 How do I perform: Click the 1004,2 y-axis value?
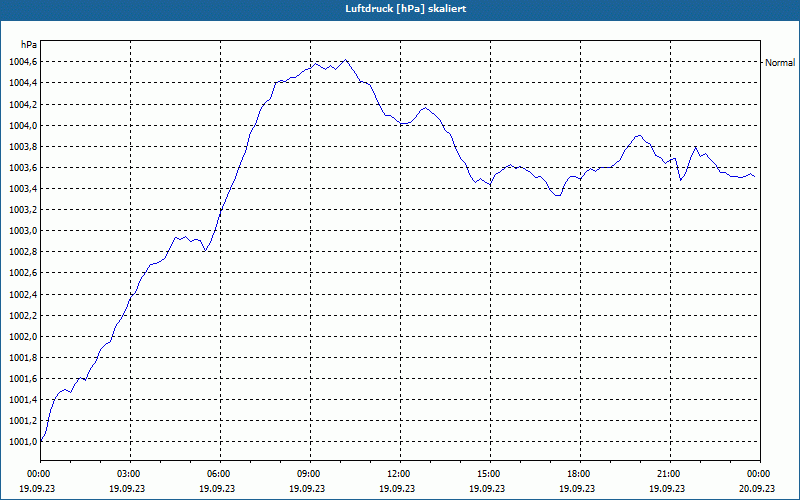(x=22, y=105)
